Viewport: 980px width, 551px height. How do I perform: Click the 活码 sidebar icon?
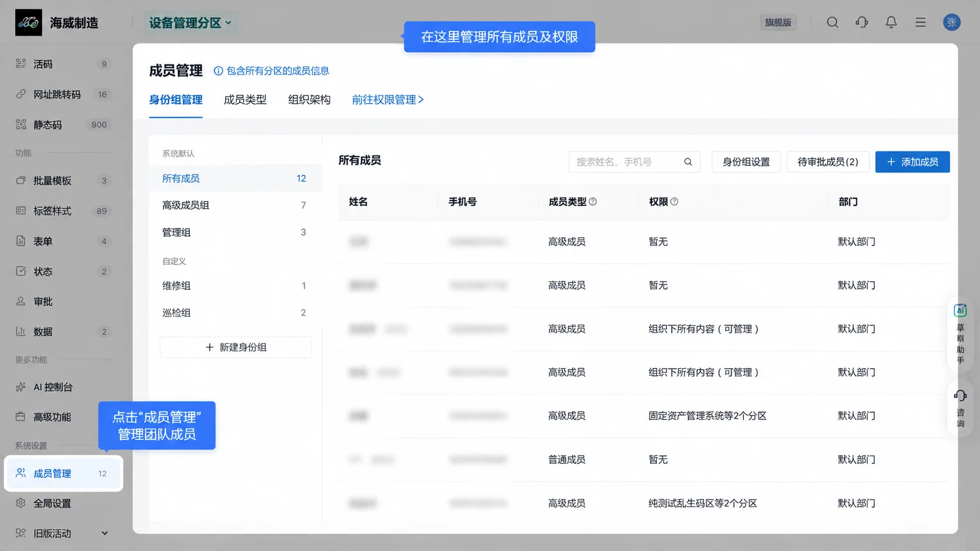point(21,63)
